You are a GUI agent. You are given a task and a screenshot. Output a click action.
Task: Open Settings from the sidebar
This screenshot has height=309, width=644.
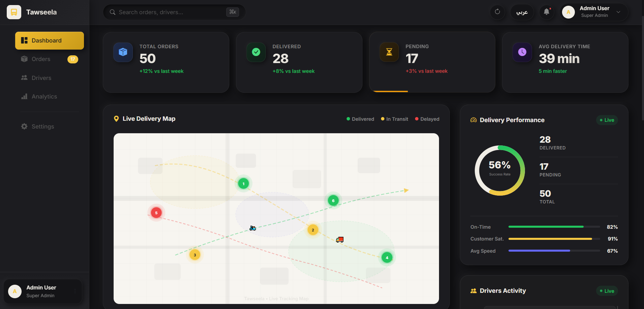pyautogui.click(x=50, y=127)
